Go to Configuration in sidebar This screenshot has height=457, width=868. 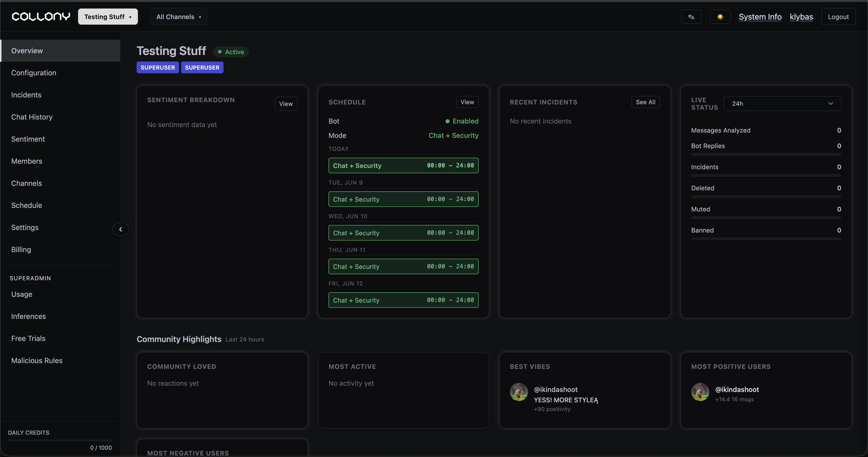click(60, 73)
